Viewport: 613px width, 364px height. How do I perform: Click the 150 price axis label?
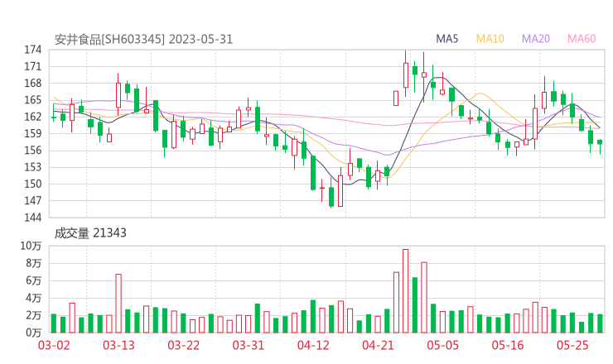[33, 184]
